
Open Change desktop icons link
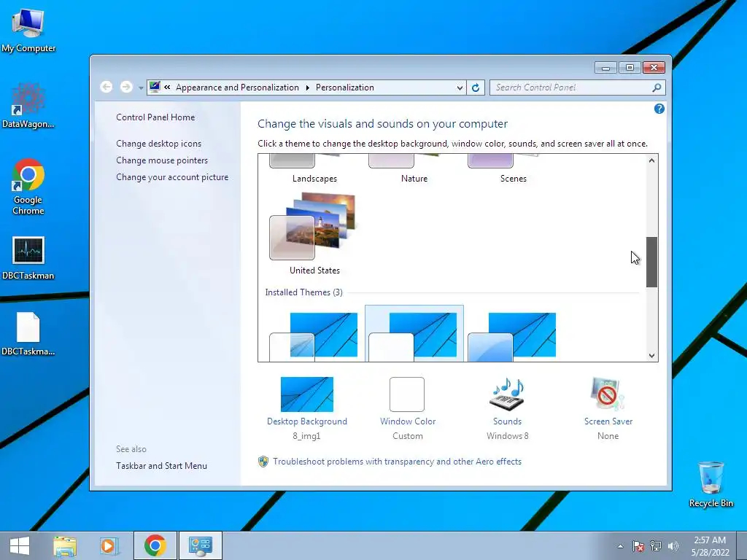[158, 144]
